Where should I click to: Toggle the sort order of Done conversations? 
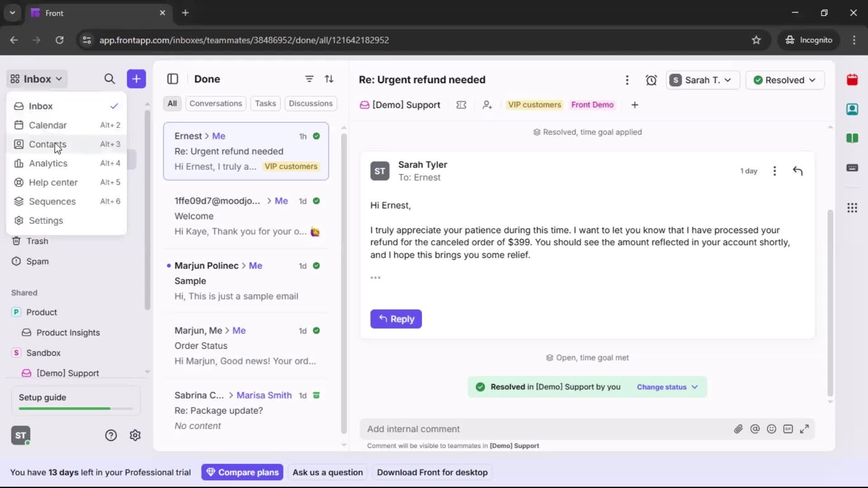[330, 79]
